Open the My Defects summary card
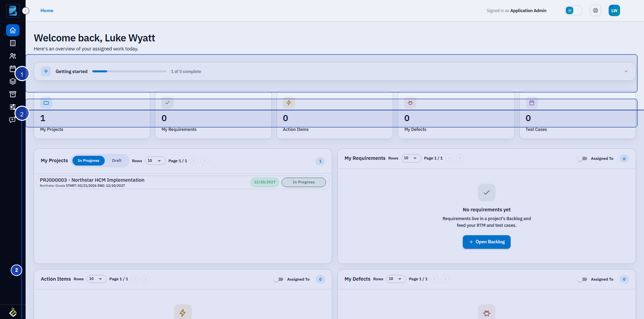The image size is (644, 319). point(456,115)
